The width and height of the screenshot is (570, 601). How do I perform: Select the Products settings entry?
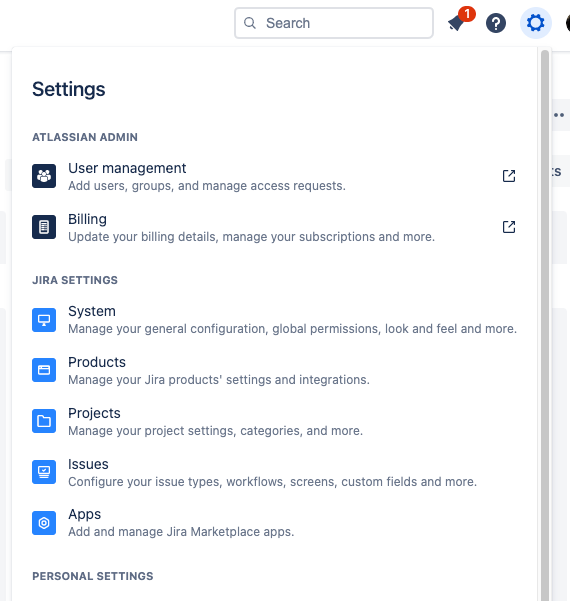[x=274, y=371]
